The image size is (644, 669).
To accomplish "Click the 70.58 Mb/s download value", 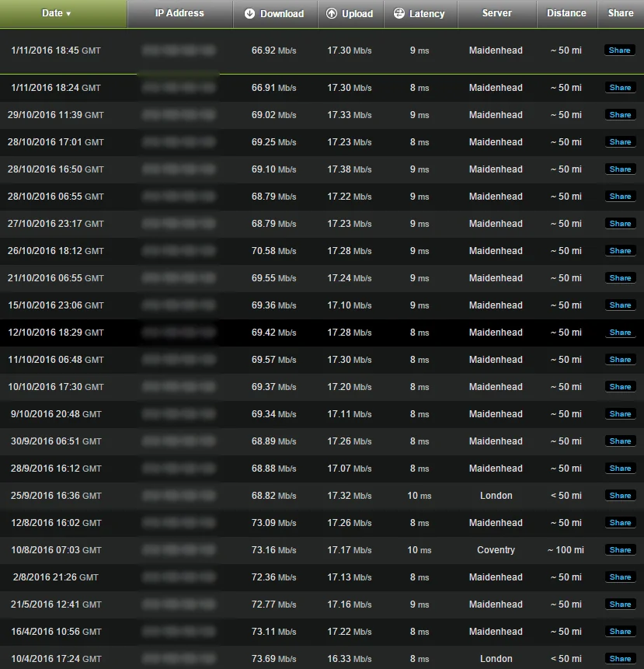I will [x=273, y=251].
